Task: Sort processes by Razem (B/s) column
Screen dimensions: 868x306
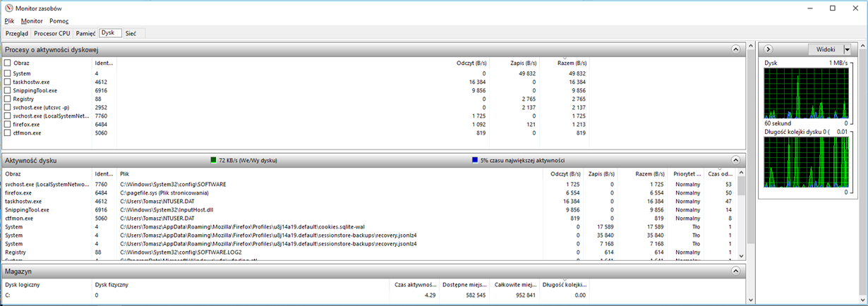Action: pos(572,63)
